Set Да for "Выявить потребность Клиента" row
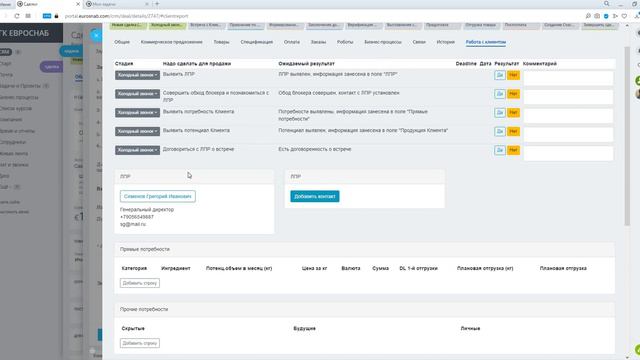 (x=500, y=113)
